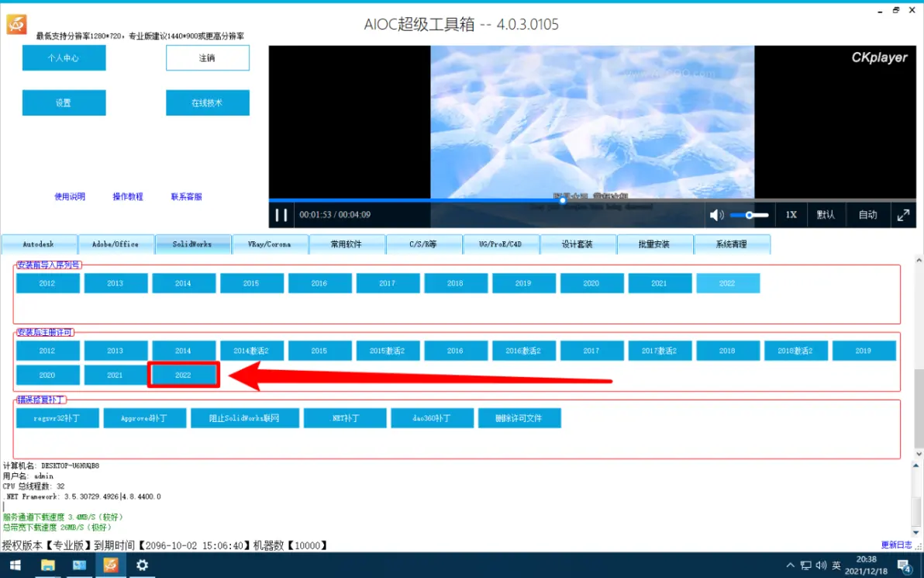Show hidden system tray icons
The height and width of the screenshot is (578, 924).
[x=790, y=565]
